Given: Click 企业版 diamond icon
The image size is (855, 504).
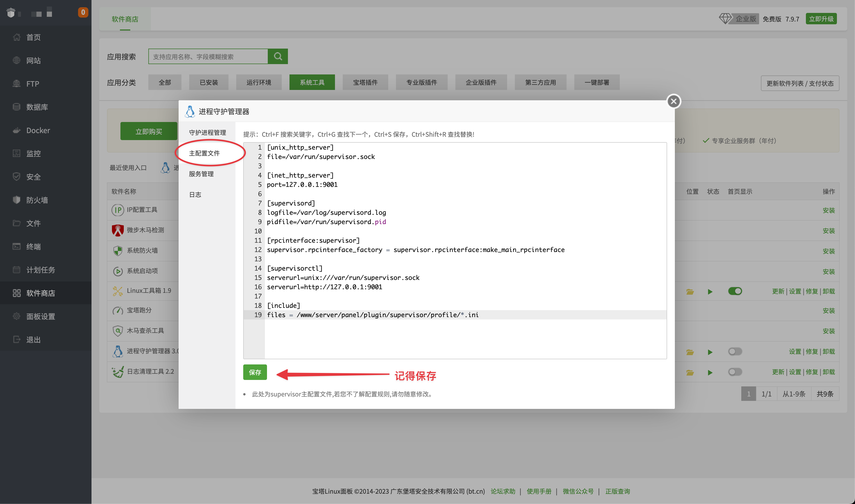Looking at the screenshot, I should pos(725,18).
